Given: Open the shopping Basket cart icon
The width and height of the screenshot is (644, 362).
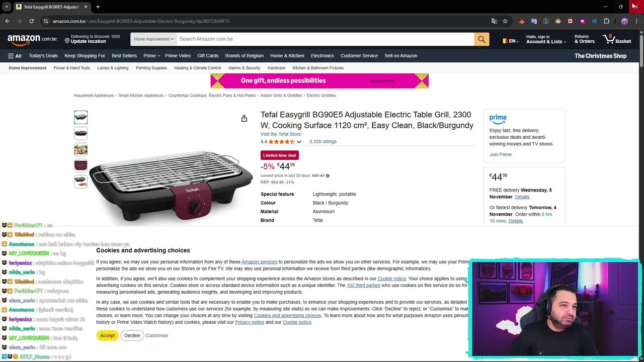Looking at the screenshot, I should point(617,39).
